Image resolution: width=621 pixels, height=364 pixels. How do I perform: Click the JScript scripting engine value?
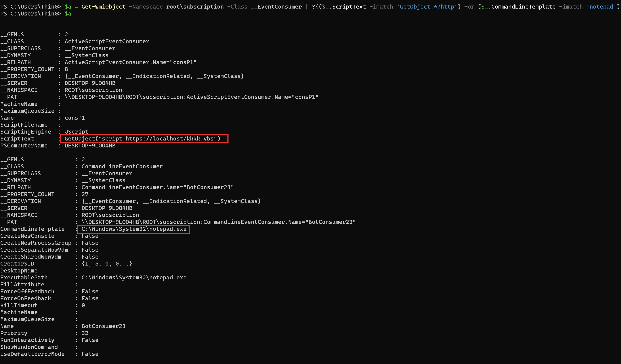tap(76, 132)
